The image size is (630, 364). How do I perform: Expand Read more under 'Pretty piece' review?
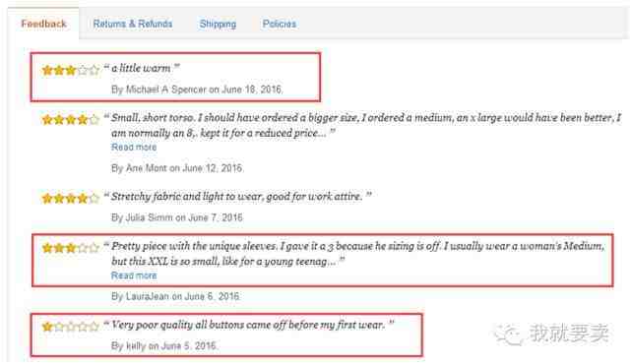click(134, 275)
